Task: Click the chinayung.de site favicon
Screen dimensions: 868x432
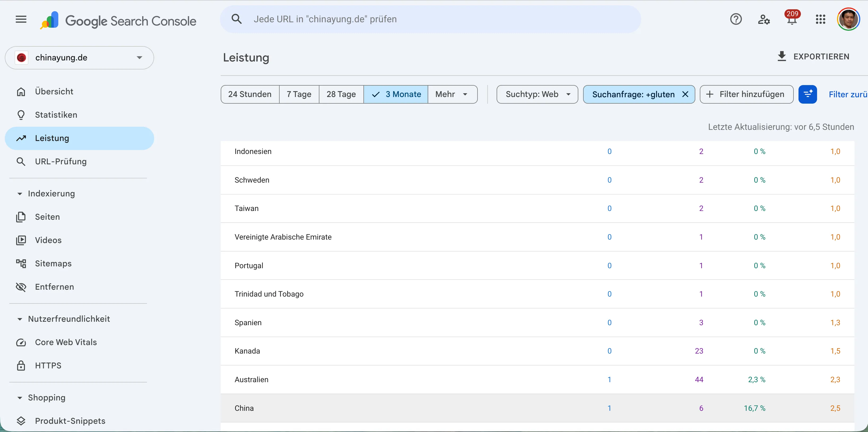Action: tap(21, 58)
